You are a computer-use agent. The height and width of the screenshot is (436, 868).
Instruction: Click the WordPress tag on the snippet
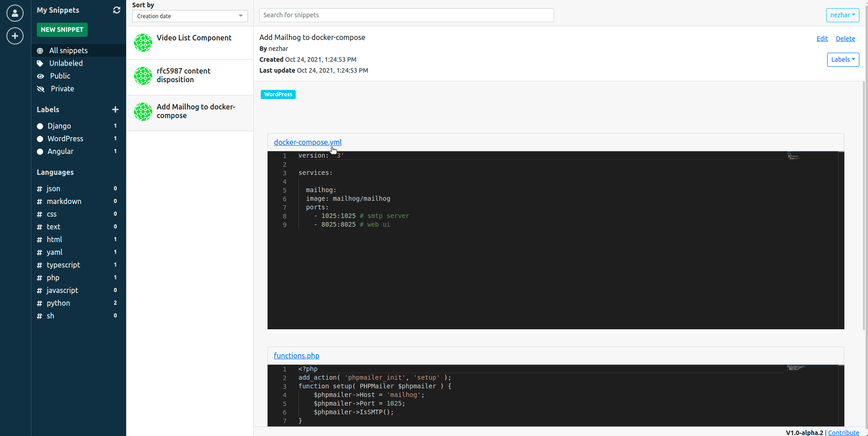click(x=278, y=94)
